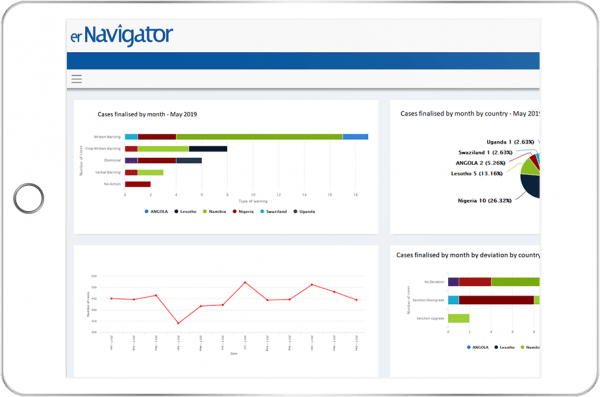This screenshot has height=397, width=600.
Task: Click the dark Lesotho segment of Final Written Warning bar
Action: click(208, 149)
